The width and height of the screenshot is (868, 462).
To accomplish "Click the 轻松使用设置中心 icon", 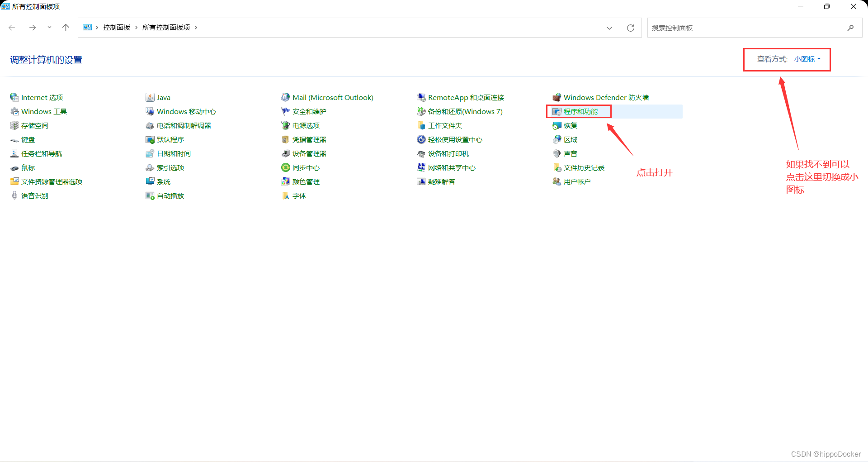I will click(421, 139).
